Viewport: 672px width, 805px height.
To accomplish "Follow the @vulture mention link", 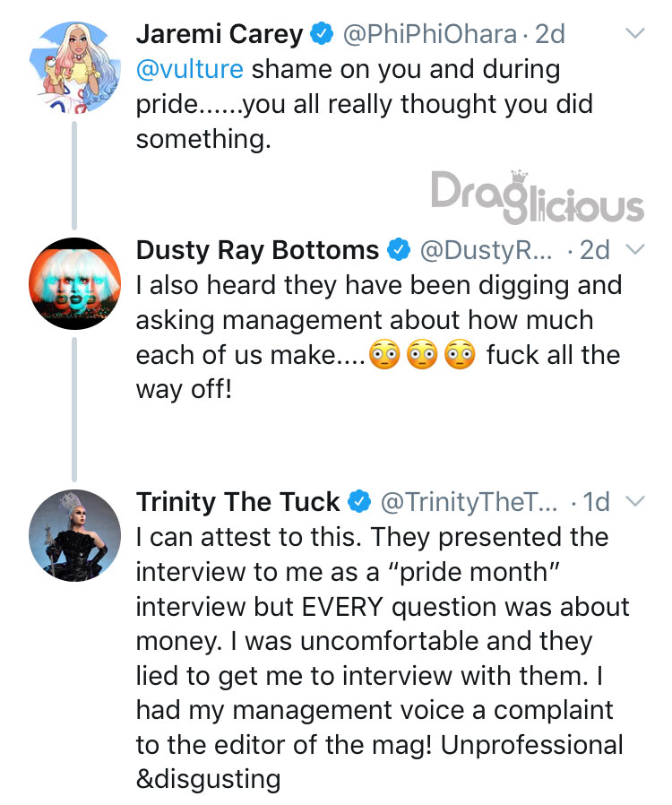I will [190, 69].
